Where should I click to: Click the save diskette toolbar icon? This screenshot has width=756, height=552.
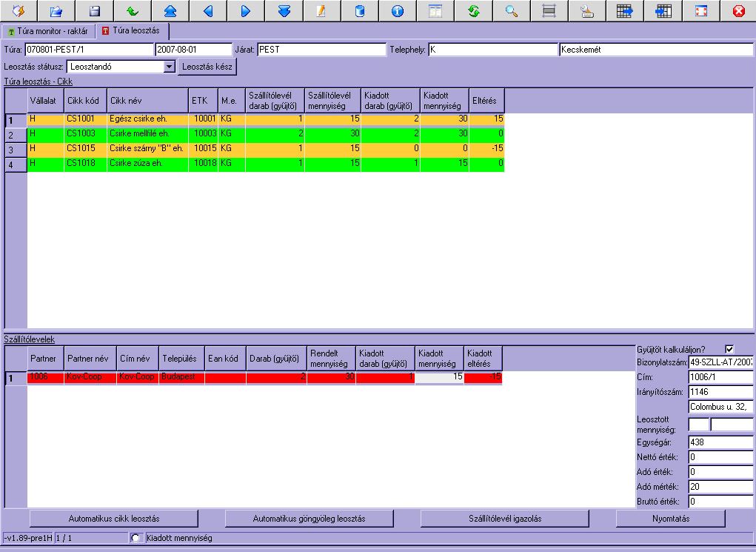tap(94, 11)
